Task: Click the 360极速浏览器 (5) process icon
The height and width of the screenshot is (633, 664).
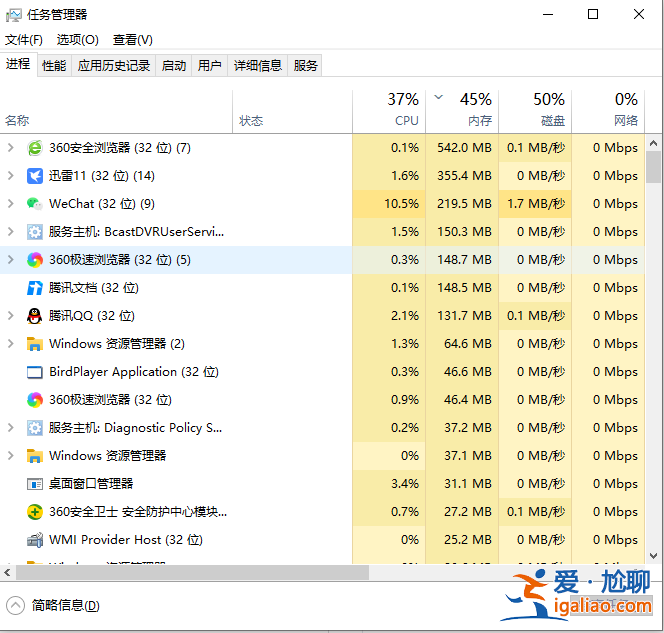Action: coord(35,260)
